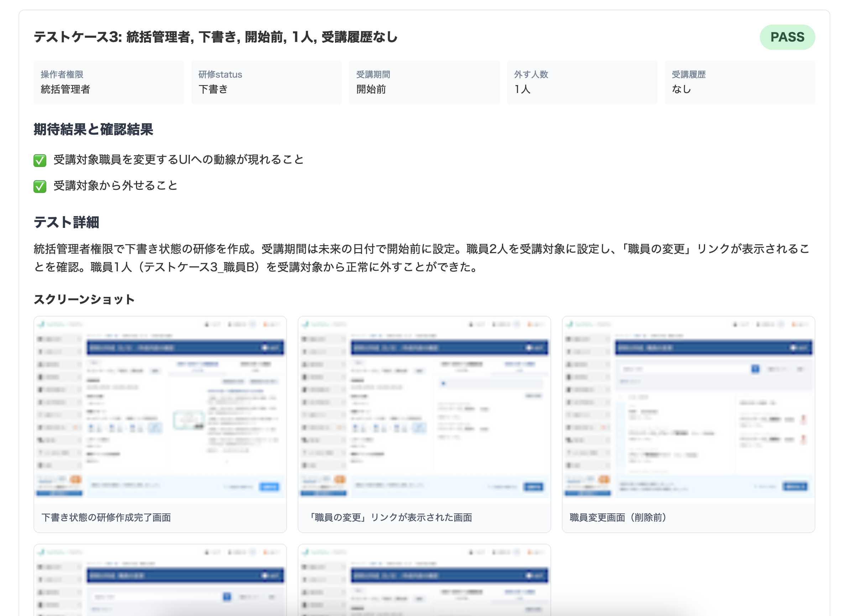Click the green checkmark beside 受講対象から外せること
The height and width of the screenshot is (616, 846).
click(40, 186)
